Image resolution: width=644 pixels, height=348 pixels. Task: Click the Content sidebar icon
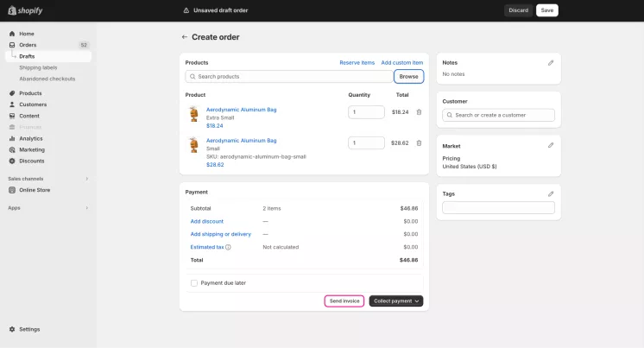pyautogui.click(x=12, y=116)
